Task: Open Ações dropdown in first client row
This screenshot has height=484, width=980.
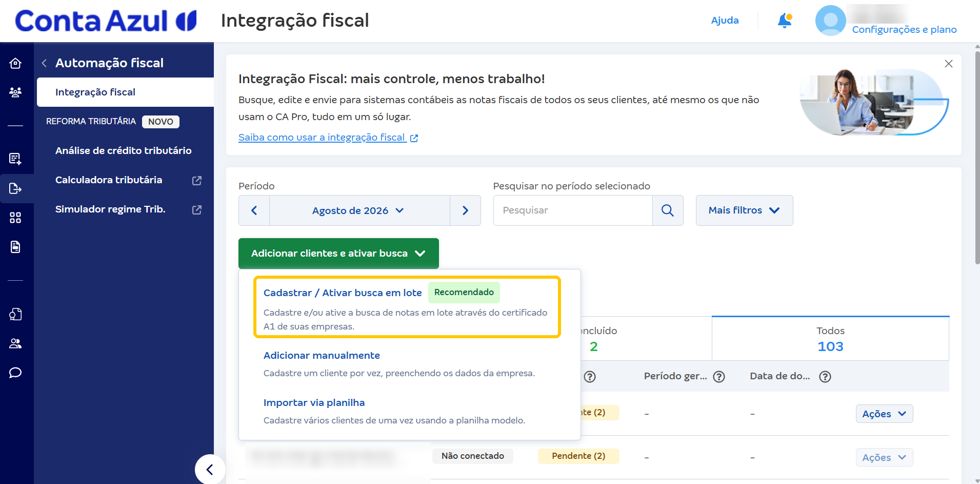Action: click(x=884, y=414)
